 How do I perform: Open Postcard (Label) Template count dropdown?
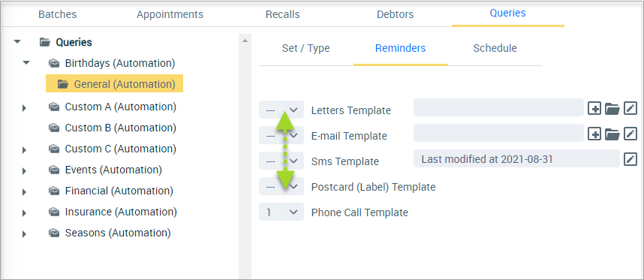point(281,186)
